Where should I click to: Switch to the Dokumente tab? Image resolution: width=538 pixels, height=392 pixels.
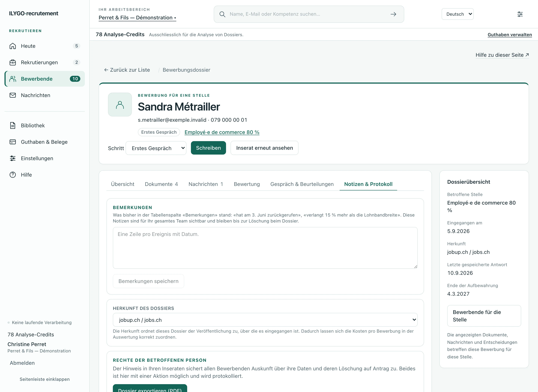(161, 184)
